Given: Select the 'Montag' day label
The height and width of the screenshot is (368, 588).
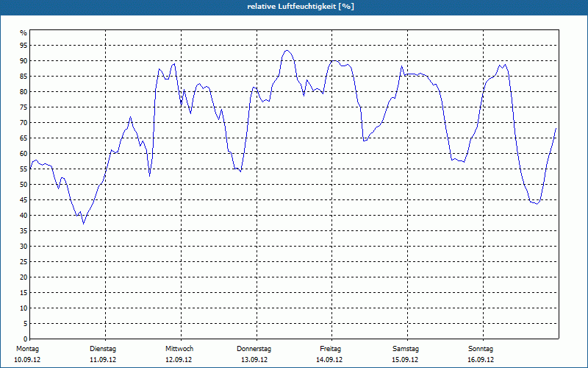Looking at the screenshot, I should [x=27, y=349].
